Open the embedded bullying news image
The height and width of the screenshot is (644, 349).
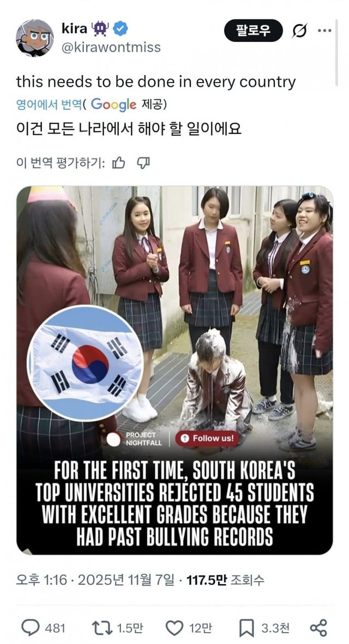pos(174,370)
